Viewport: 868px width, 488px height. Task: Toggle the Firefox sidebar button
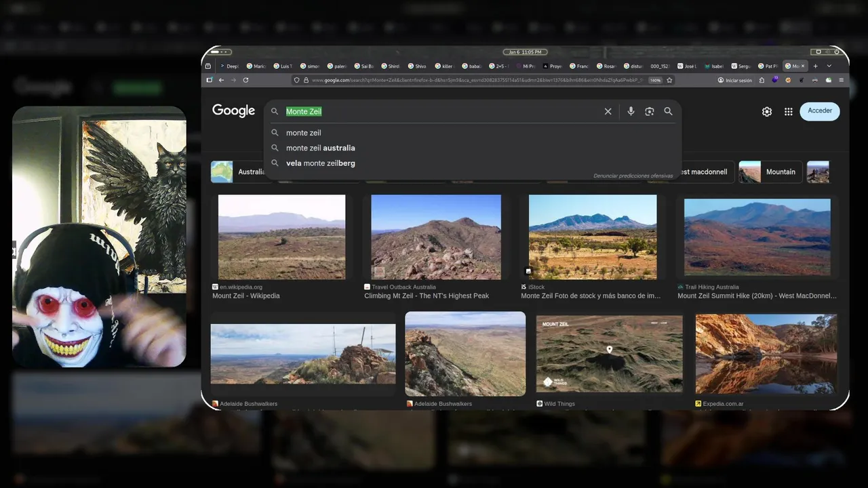210,80
